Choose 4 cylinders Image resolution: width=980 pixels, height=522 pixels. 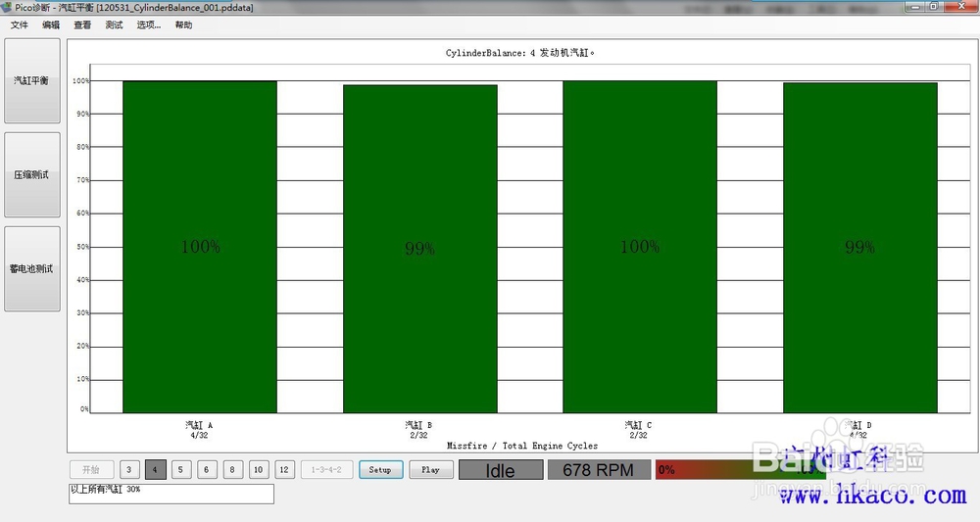point(155,469)
